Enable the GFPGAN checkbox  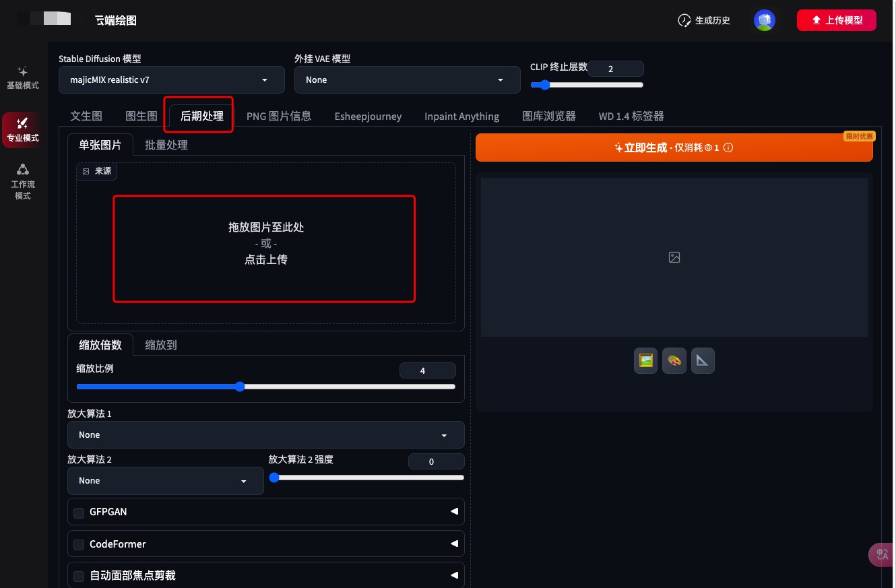click(79, 512)
